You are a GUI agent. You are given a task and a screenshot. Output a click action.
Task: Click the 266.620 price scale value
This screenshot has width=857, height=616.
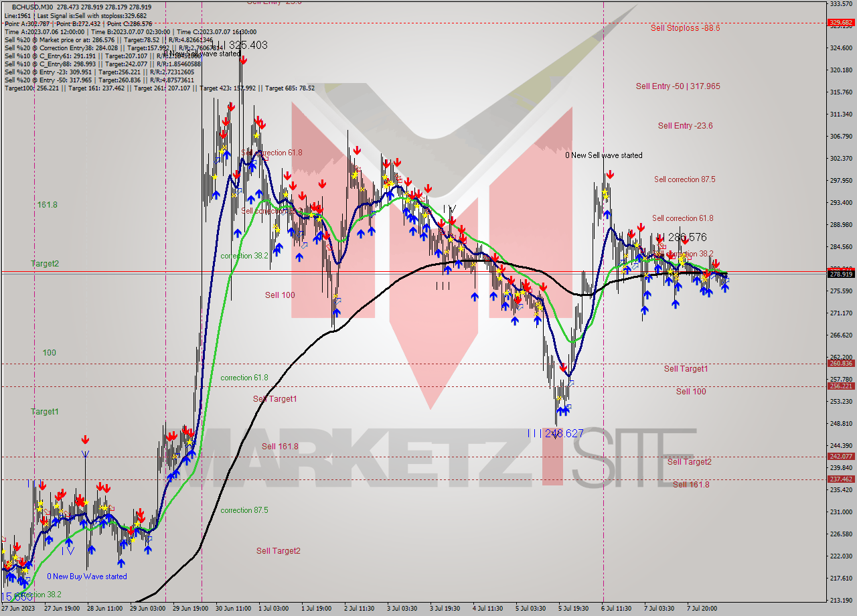click(x=841, y=335)
